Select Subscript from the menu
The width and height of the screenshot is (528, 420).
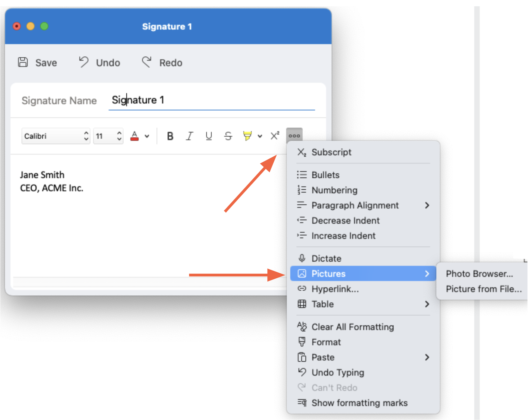331,152
